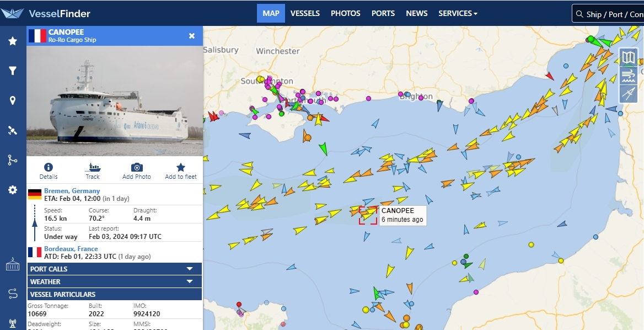Image resolution: width=644 pixels, height=330 pixels.
Task: Click the last report Feb 03, 2024 09:17 UTC
Action: [x=125, y=237]
